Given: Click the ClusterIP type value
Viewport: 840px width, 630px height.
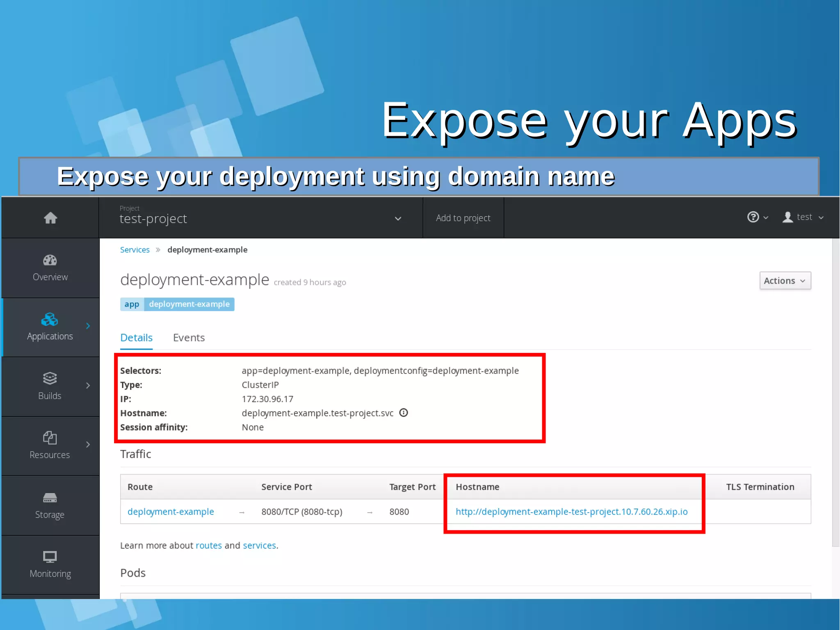Looking at the screenshot, I should [260, 385].
